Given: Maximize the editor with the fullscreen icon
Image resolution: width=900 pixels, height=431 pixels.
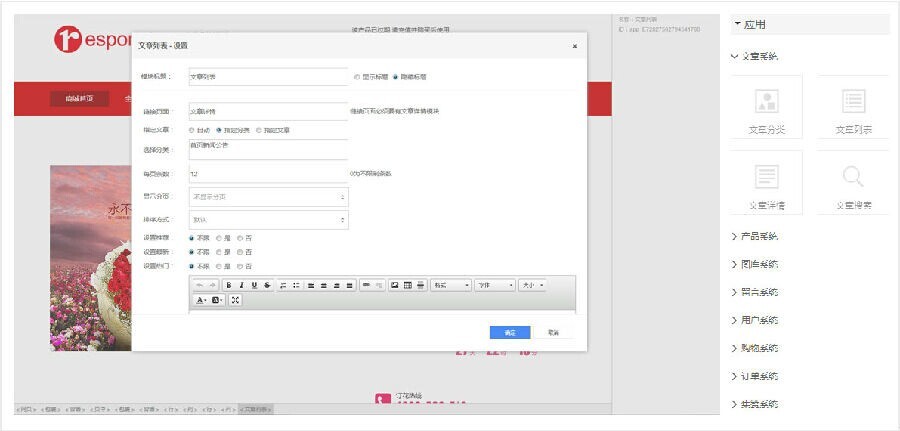Looking at the screenshot, I should coord(235,300).
